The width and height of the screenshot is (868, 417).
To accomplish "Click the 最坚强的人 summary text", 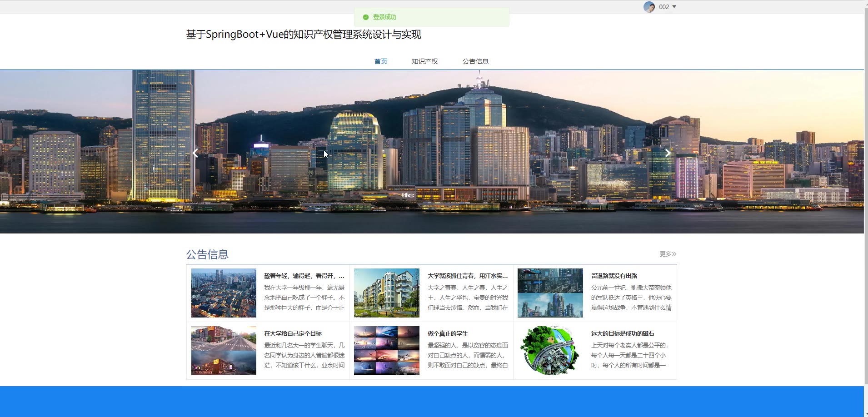I will coord(468,355).
